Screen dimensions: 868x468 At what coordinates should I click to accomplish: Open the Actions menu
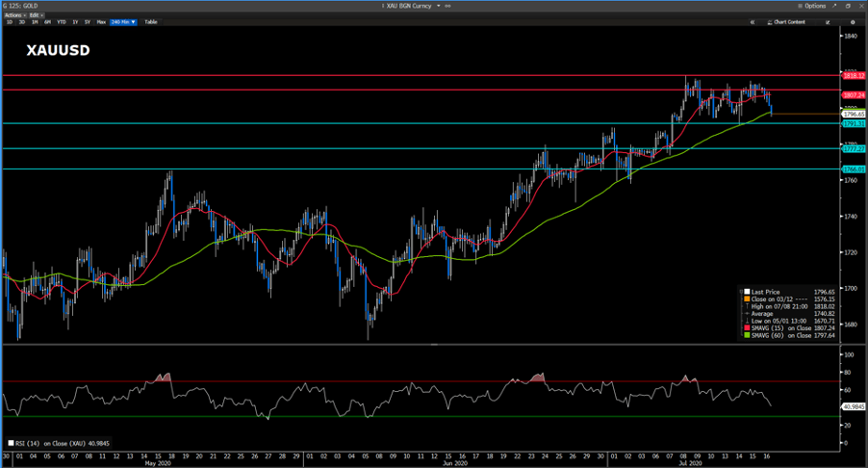coord(15,15)
